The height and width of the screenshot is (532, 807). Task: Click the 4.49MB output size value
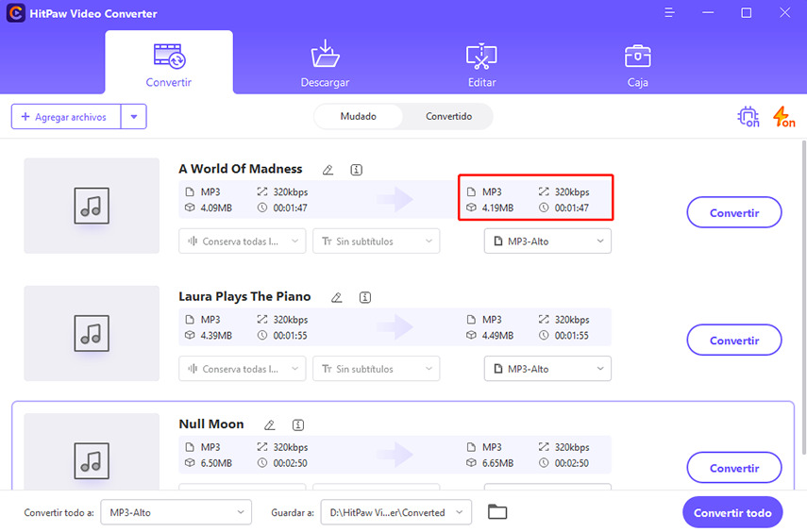(x=497, y=336)
